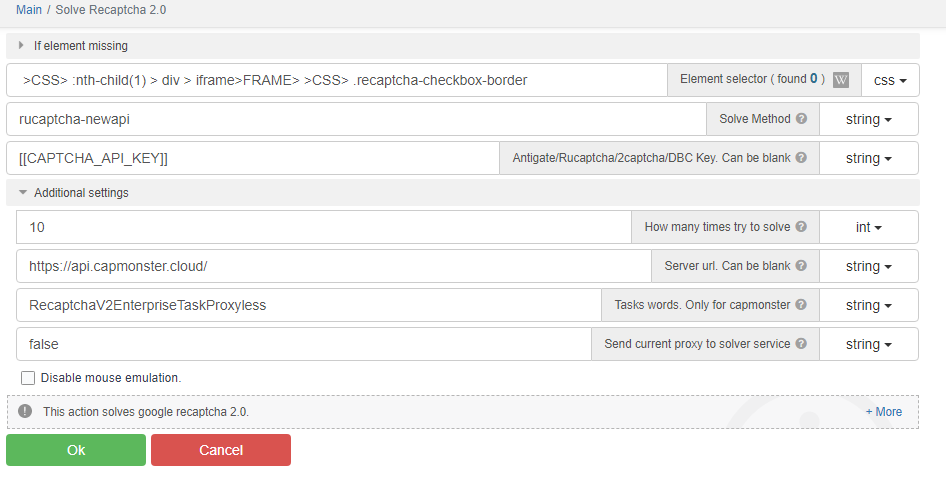Open the type dropdown for Server url row
946x502 pixels.
(869, 267)
